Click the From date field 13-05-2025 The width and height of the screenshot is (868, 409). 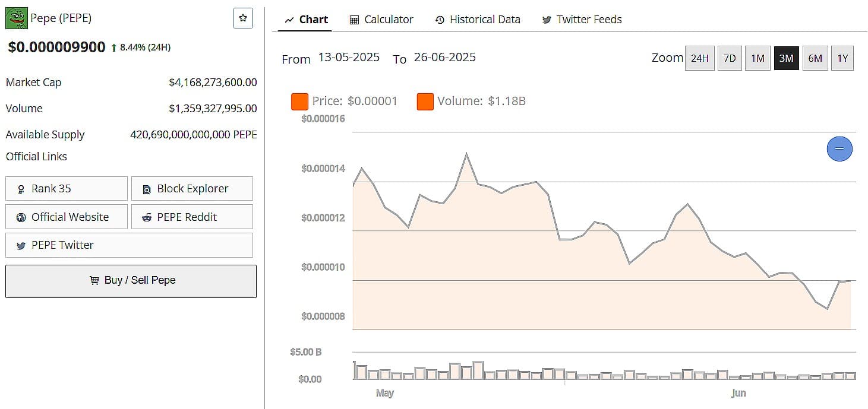[349, 57]
